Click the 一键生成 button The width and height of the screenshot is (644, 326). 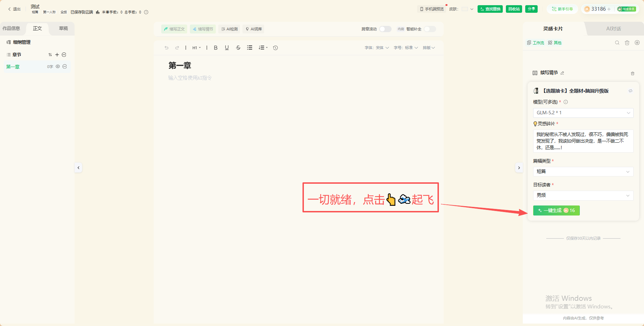tap(556, 210)
